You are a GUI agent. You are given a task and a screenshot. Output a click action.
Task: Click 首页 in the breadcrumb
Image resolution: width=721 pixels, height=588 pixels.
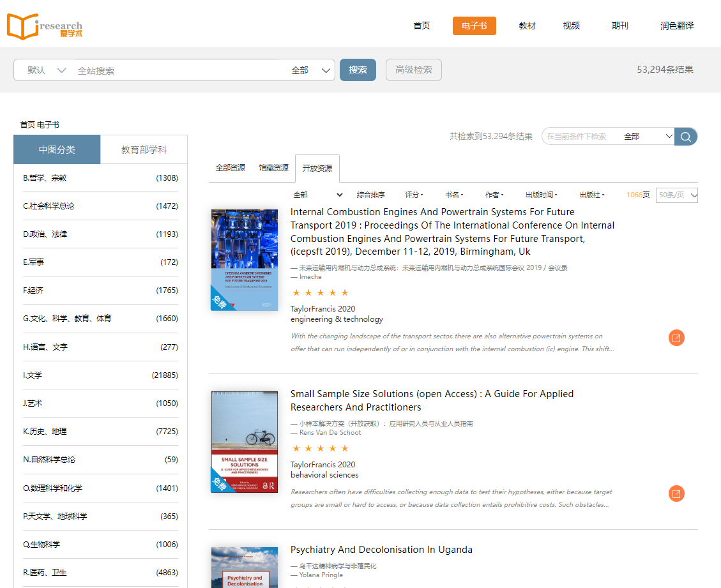click(27, 124)
